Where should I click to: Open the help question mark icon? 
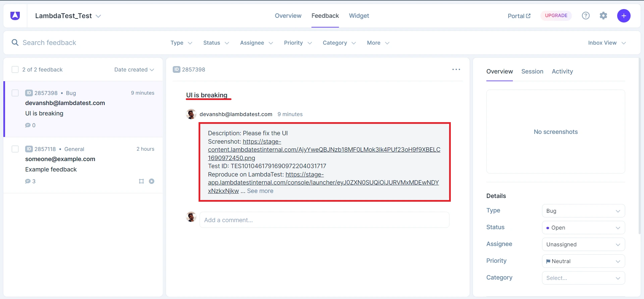[586, 16]
